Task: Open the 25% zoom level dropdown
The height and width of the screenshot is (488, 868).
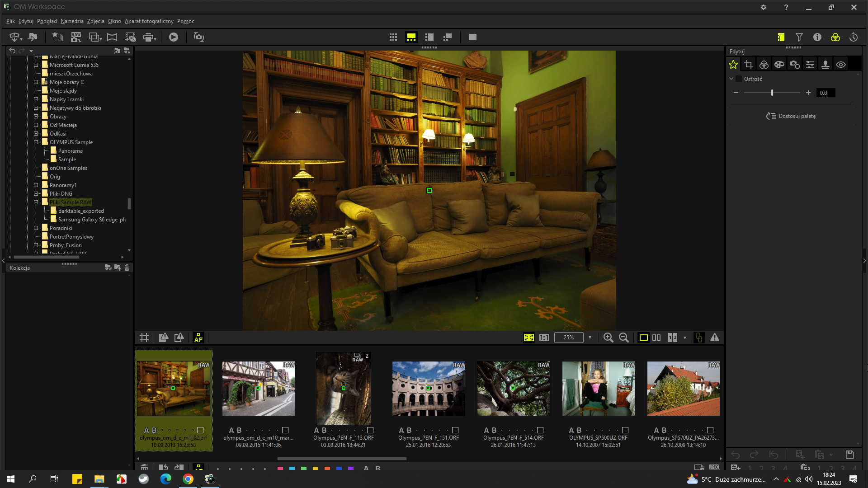Action: (590, 338)
